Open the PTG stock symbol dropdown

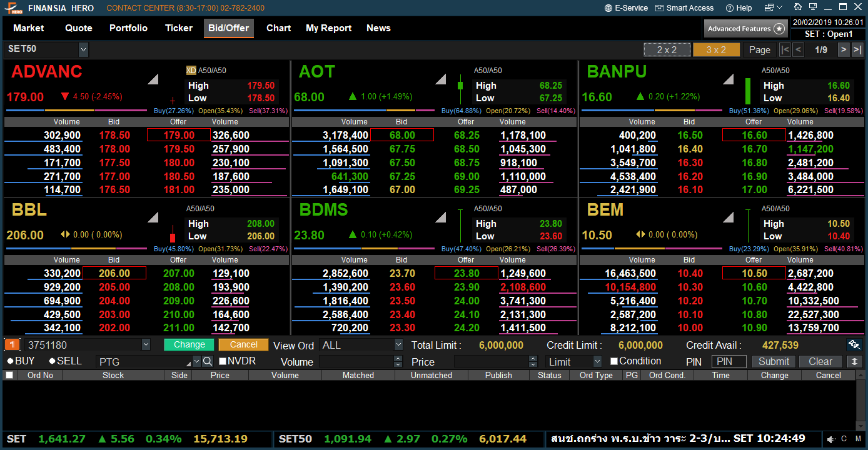[196, 361]
